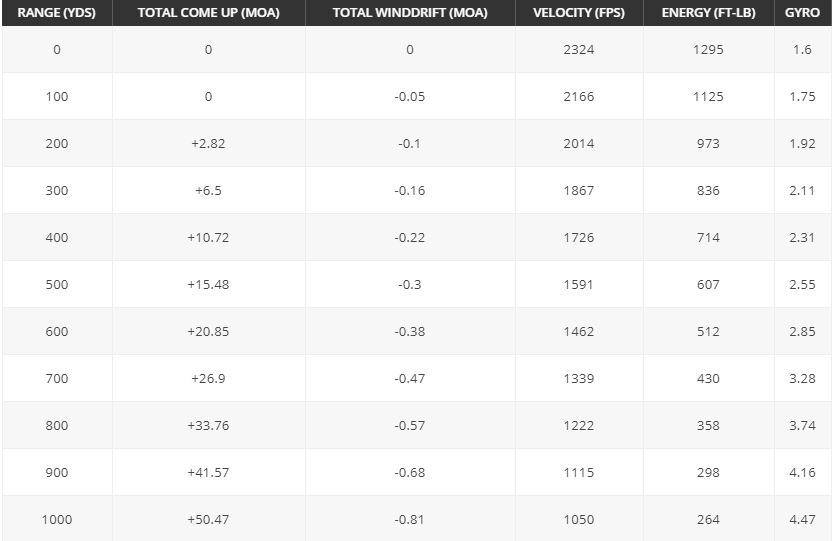Screen dimensions: 837x541
Task: Select the 500 yard range cell
Action: pos(57,285)
